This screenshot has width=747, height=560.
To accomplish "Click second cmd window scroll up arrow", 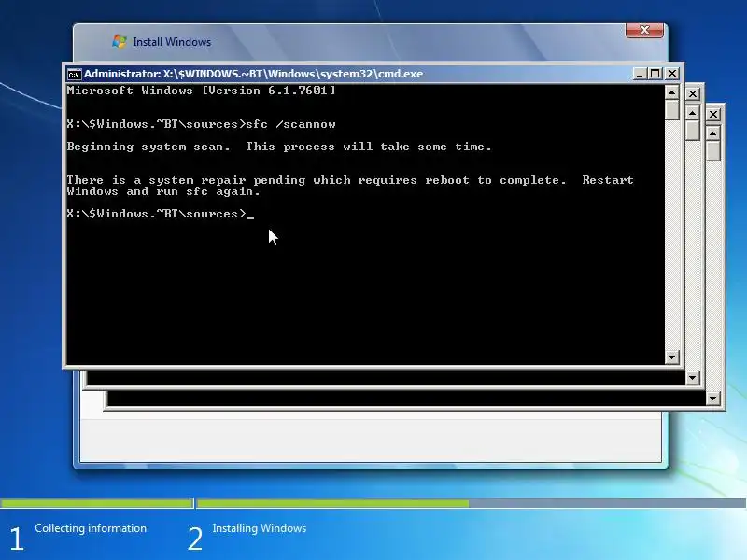I will coord(692,113).
